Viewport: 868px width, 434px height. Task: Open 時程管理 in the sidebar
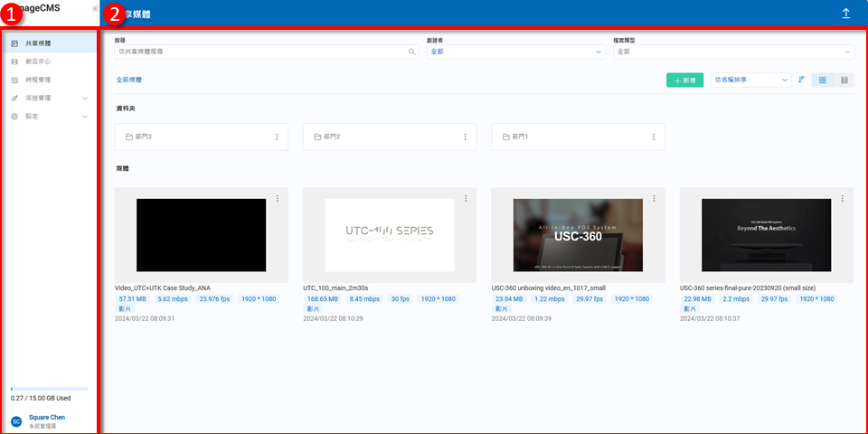click(x=38, y=80)
